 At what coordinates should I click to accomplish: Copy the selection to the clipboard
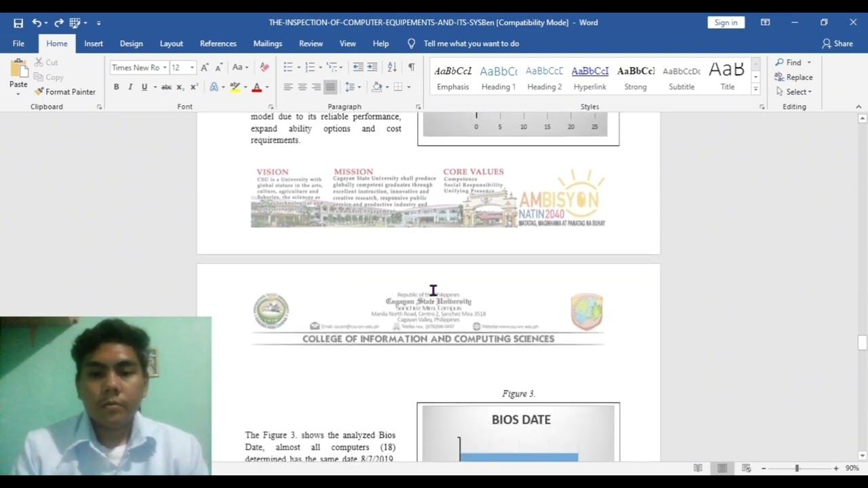pyautogui.click(x=49, y=77)
